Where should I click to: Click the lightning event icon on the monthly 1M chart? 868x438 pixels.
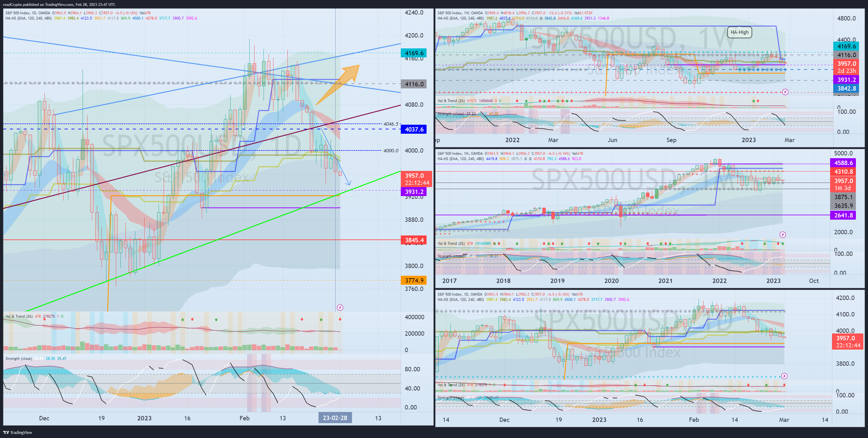783,235
